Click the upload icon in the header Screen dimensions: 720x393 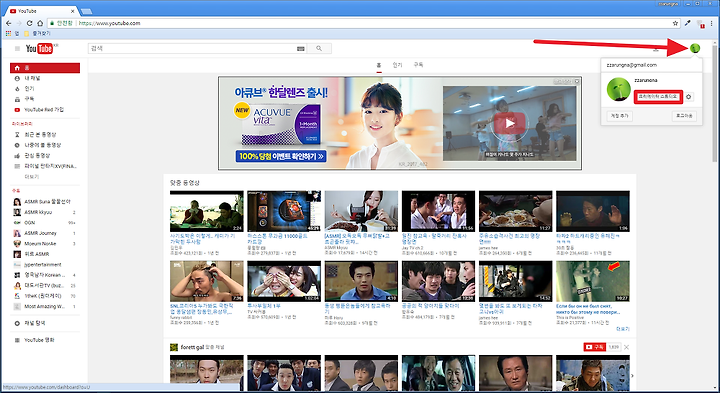[656, 48]
